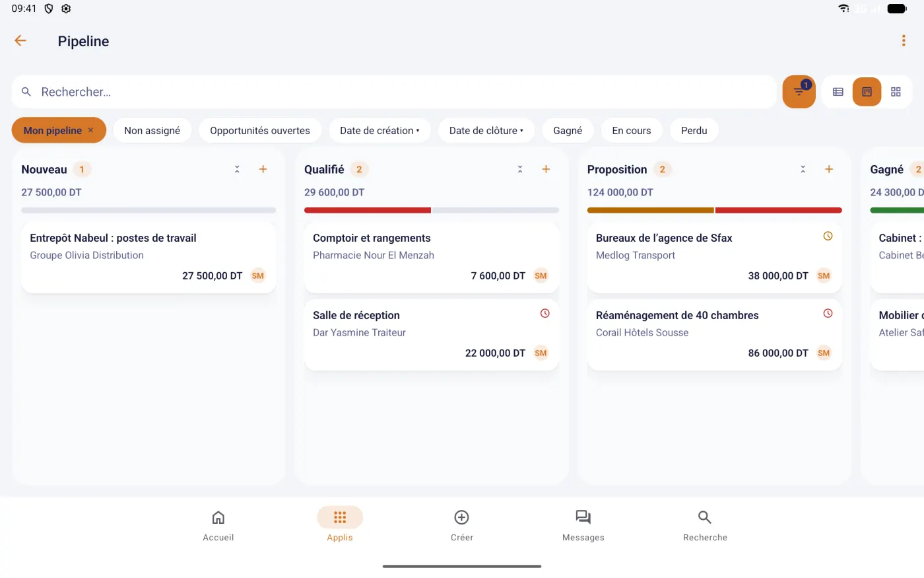Screen dimensions: 924x578
Task: Switch to list view
Action: (838, 92)
